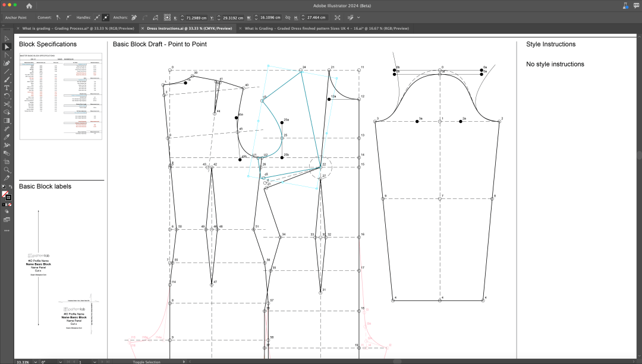Close the Dress Instructions.ai document tab
The width and height of the screenshot is (642, 364).
(143, 29)
